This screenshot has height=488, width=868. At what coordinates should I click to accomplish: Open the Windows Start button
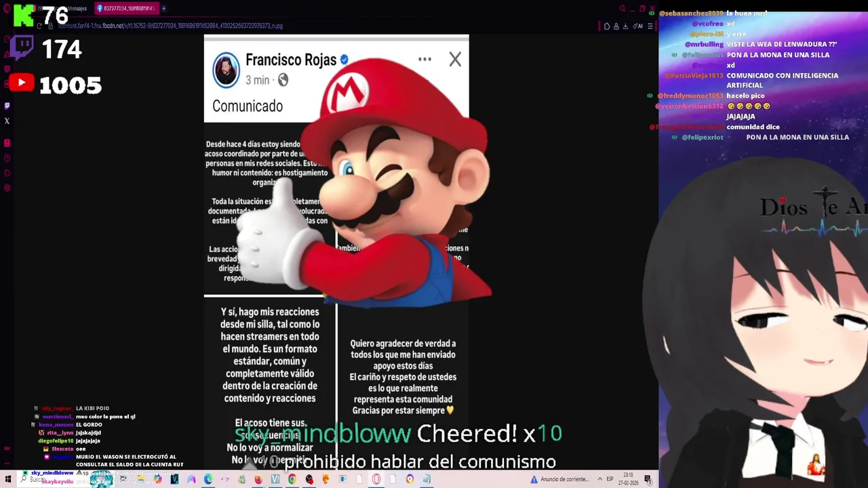pyautogui.click(x=8, y=479)
